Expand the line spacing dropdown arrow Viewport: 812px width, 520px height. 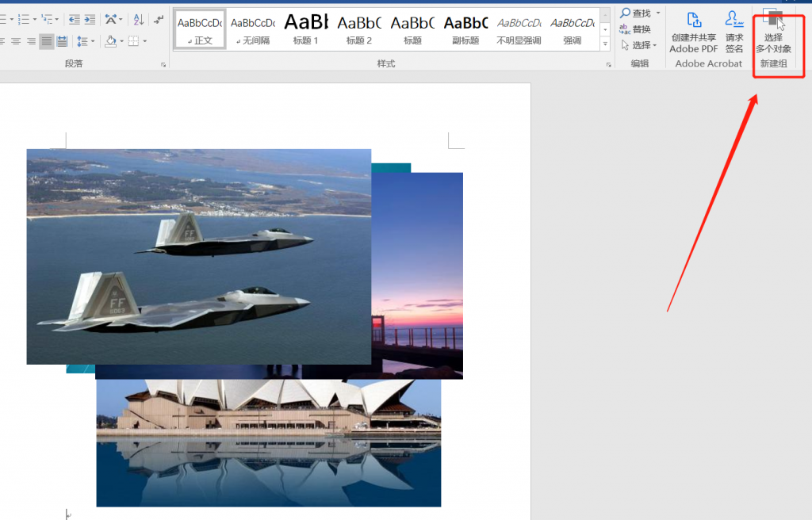(93, 41)
